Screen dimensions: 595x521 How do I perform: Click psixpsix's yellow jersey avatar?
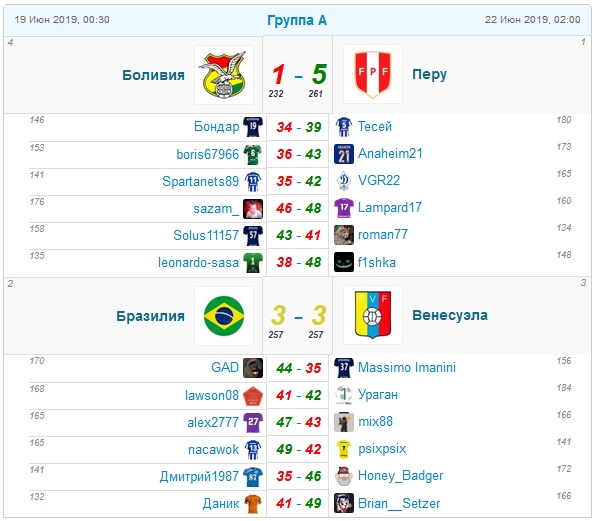point(344,449)
